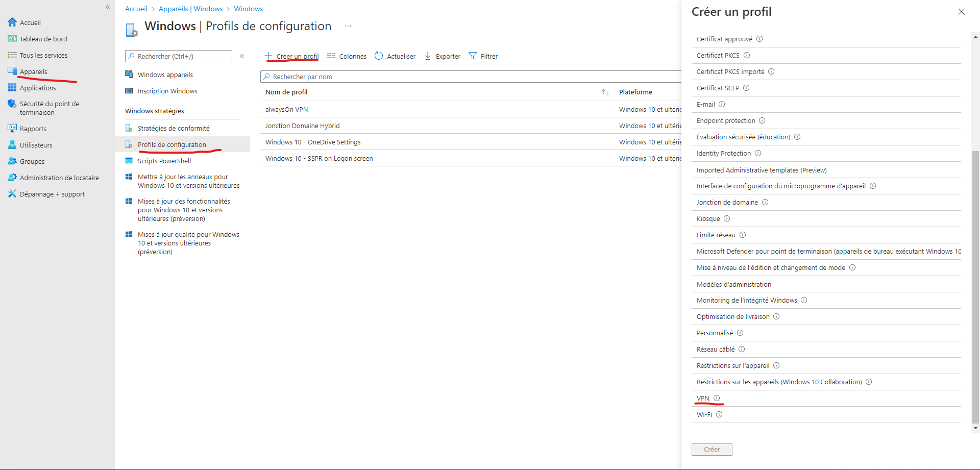Collapse the left navigation pane with the chevron
Image resolution: width=980 pixels, height=470 pixels.
pyautogui.click(x=108, y=7)
